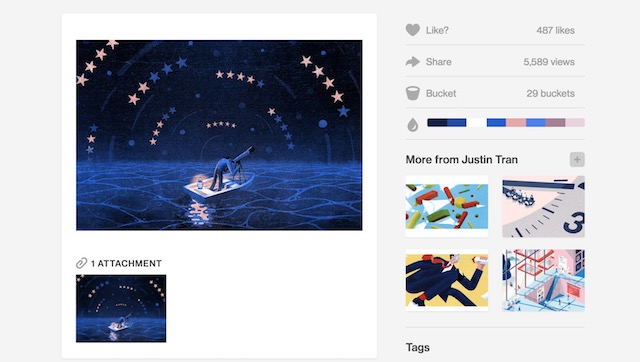This screenshot has height=362, width=640.
Task: Open the main night sky shot image
Action: click(219, 135)
